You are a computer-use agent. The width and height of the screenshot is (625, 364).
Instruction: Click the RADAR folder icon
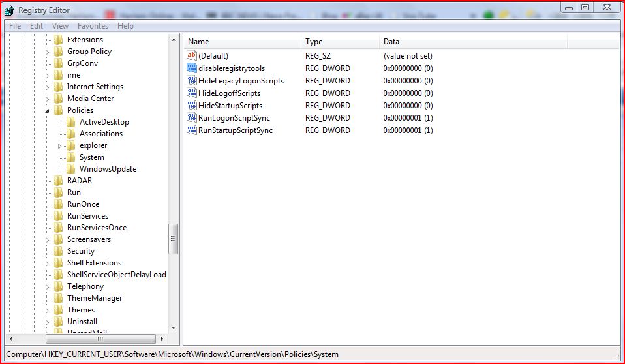59,181
